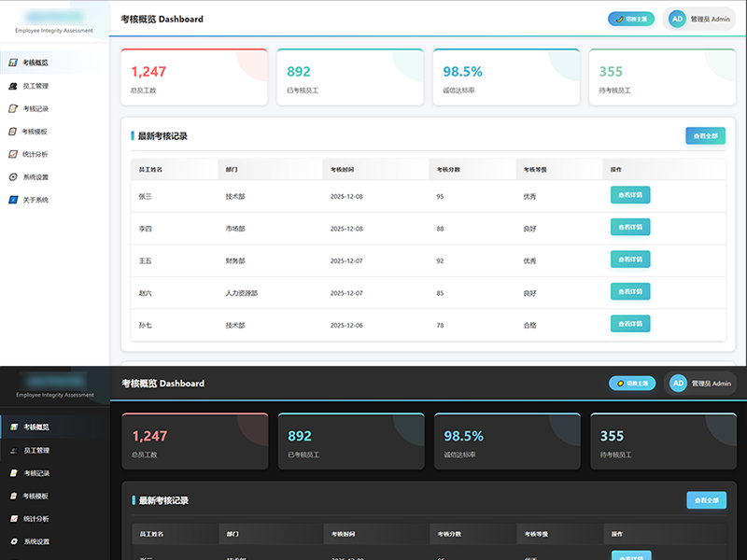Image resolution: width=747 pixels, height=560 pixels.
Task: Click the 关于系统 info icon in light sidebar
Action: [x=13, y=200]
